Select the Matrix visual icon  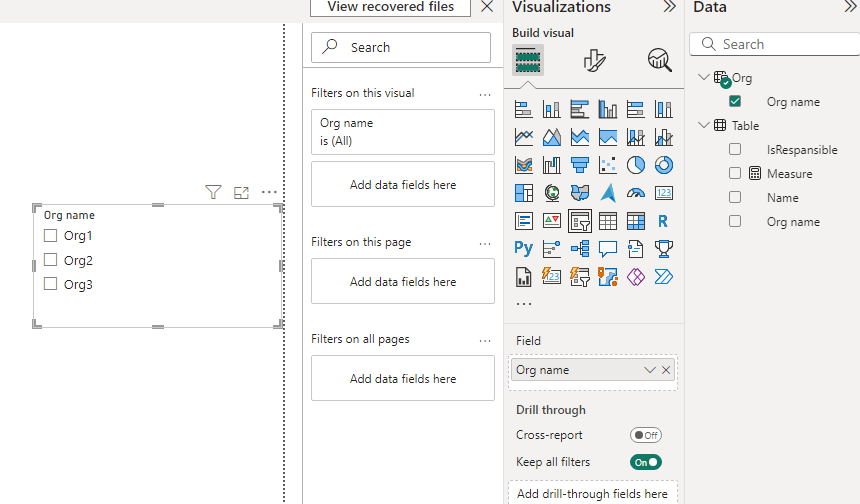pos(636,221)
